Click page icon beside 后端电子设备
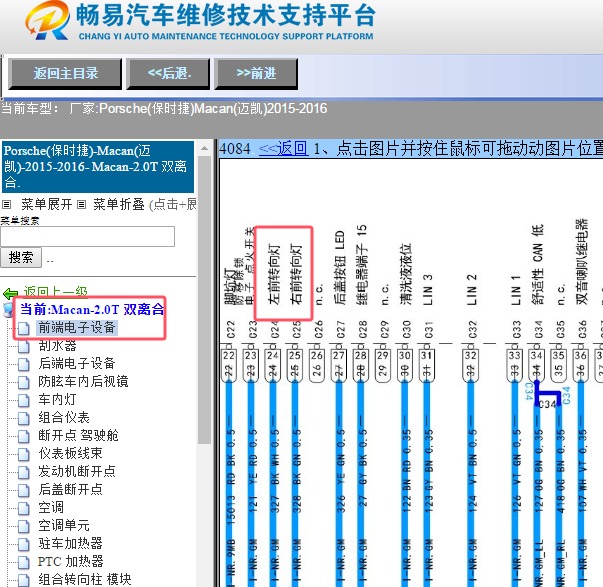 pos(23,364)
